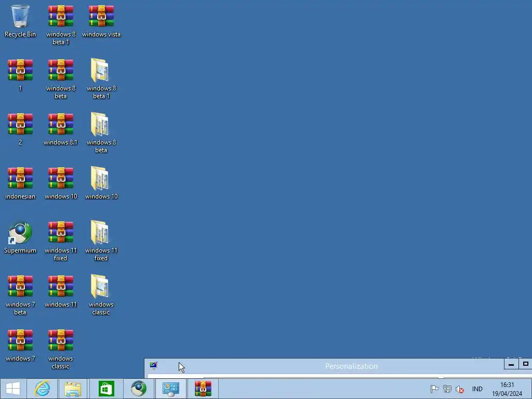The width and height of the screenshot is (532, 399).
Task: Select the 'windows 7 beta' WinRAR archive
Action: [x=20, y=295]
